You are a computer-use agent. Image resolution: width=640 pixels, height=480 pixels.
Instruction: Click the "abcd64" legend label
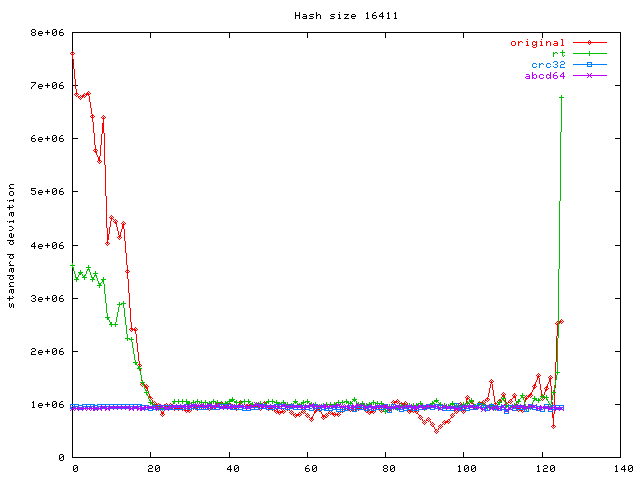(544, 76)
